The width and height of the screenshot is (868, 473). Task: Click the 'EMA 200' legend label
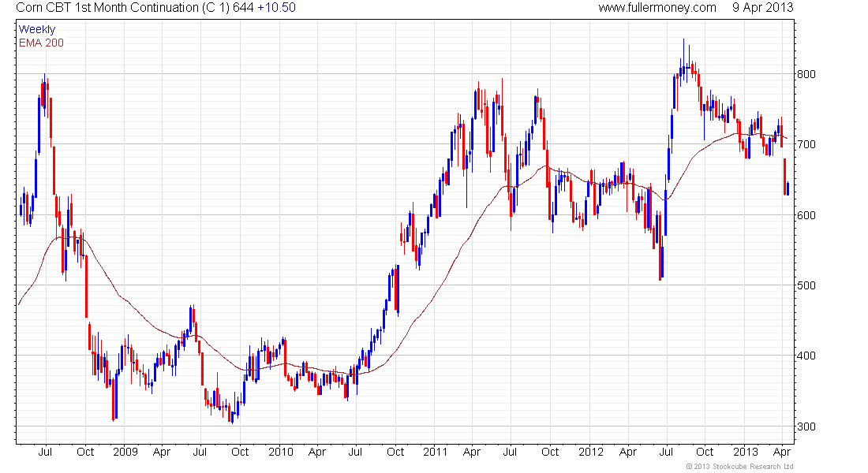(x=41, y=43)
